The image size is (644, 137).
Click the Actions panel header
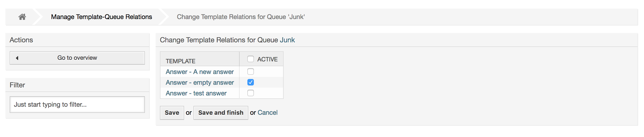[x=21, y=40]
